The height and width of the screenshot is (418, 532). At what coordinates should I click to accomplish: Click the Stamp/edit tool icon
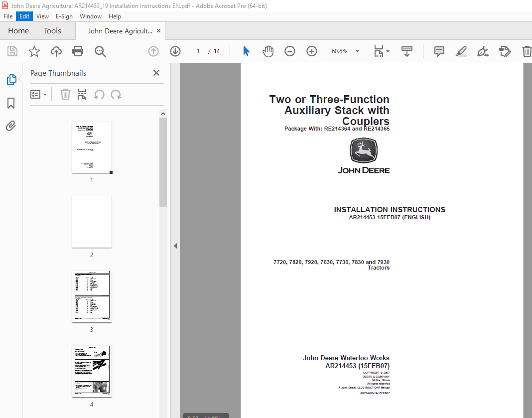pyautogui.click(x=505, y=51)
